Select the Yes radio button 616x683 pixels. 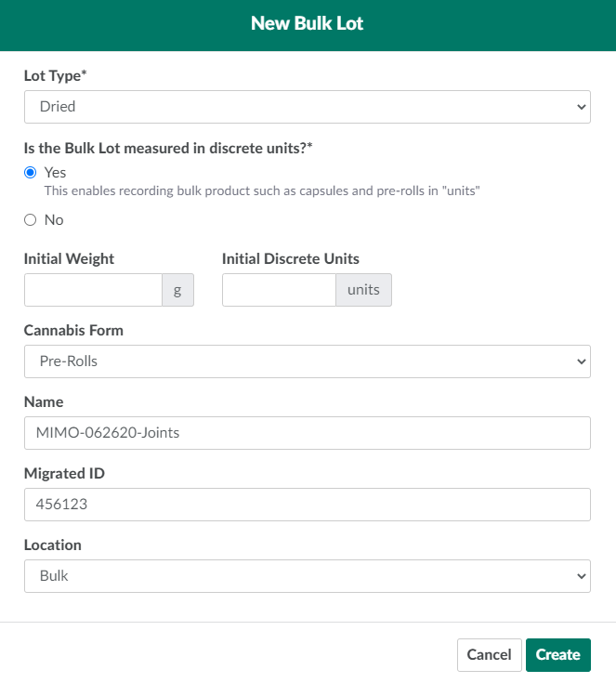coord(31,173)
